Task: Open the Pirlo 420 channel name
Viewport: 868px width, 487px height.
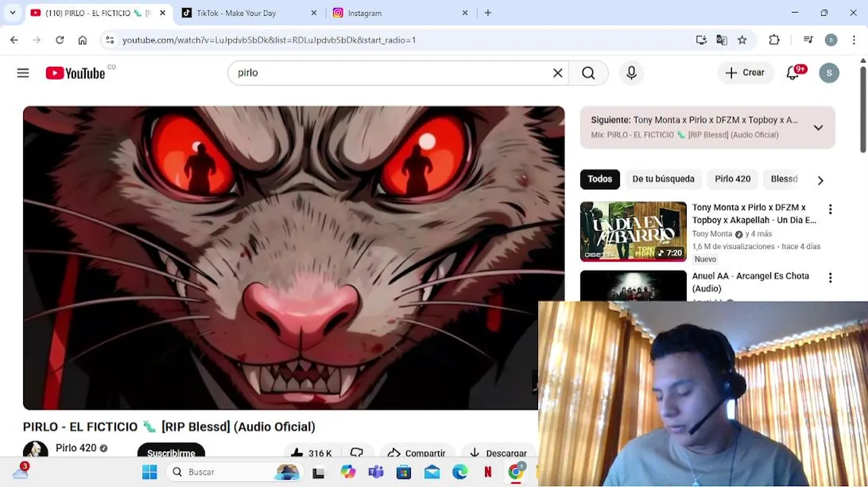Action: 76,448
